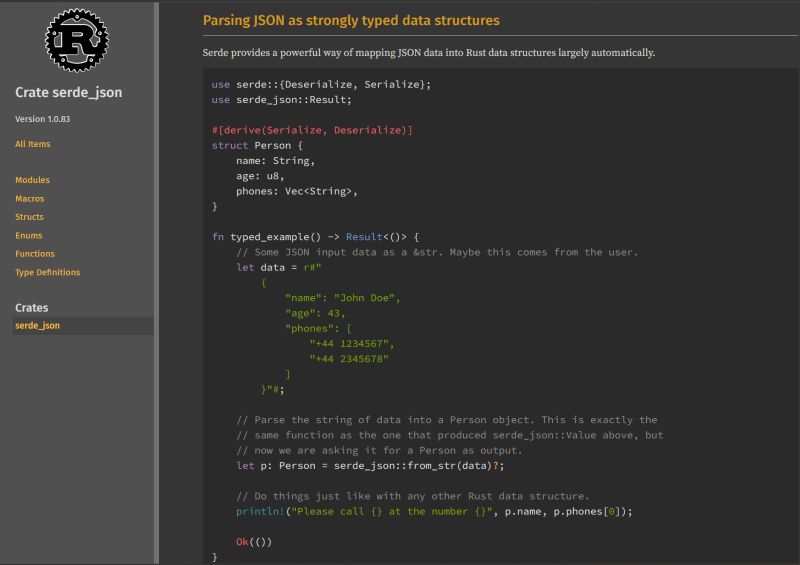
Task: Click the 'let data = r#"' line
Action: point(278,267)
